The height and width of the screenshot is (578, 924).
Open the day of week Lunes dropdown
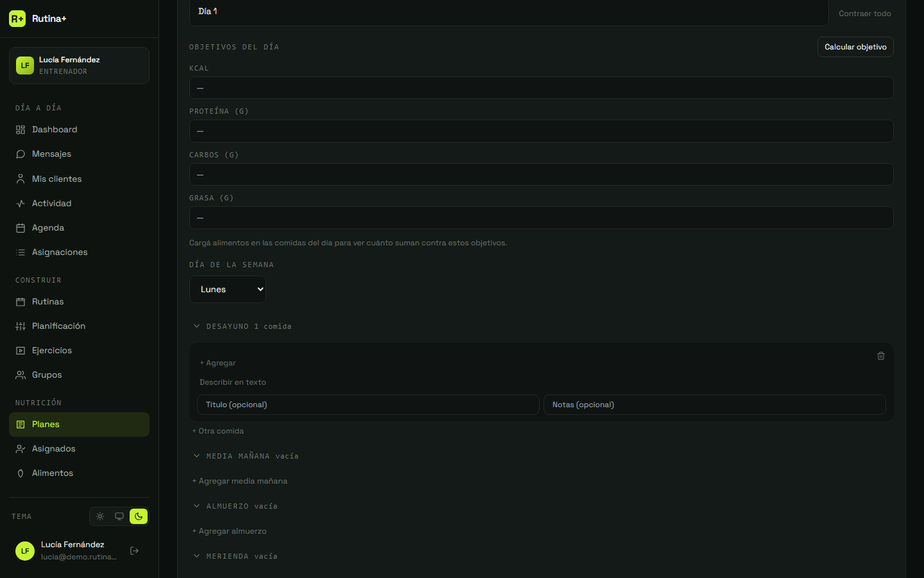[228, 289]
